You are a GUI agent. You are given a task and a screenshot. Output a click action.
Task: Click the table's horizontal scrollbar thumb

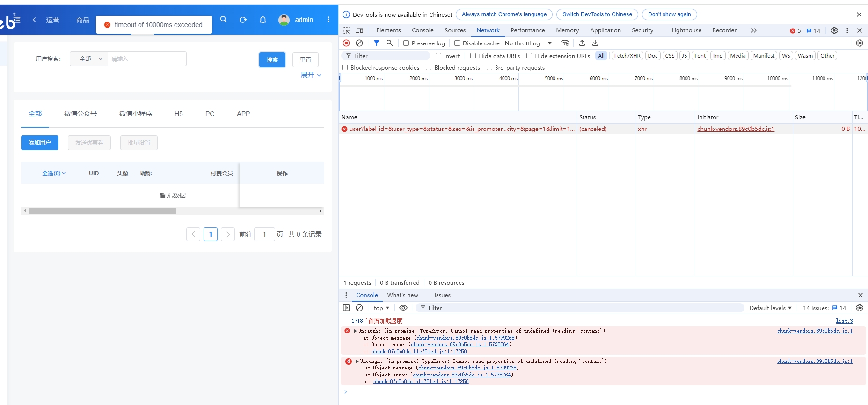[x=102, y=211]
